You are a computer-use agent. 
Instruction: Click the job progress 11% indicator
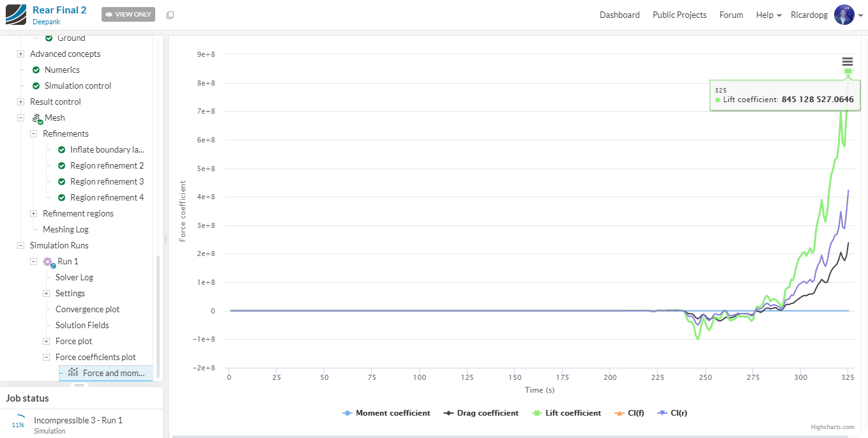pos(18,425)
